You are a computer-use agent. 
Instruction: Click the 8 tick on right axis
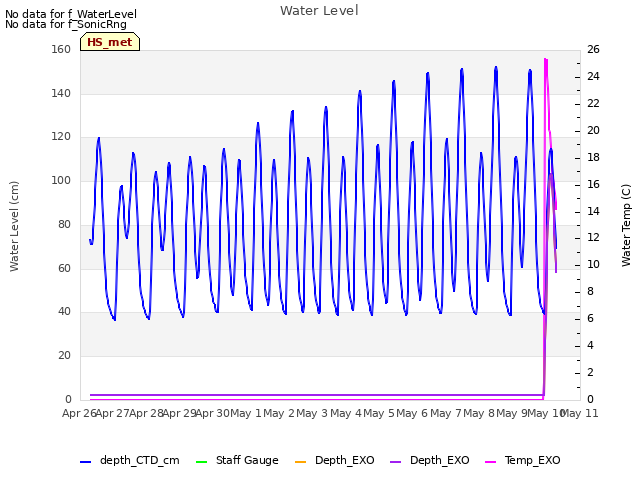[590, 292]
